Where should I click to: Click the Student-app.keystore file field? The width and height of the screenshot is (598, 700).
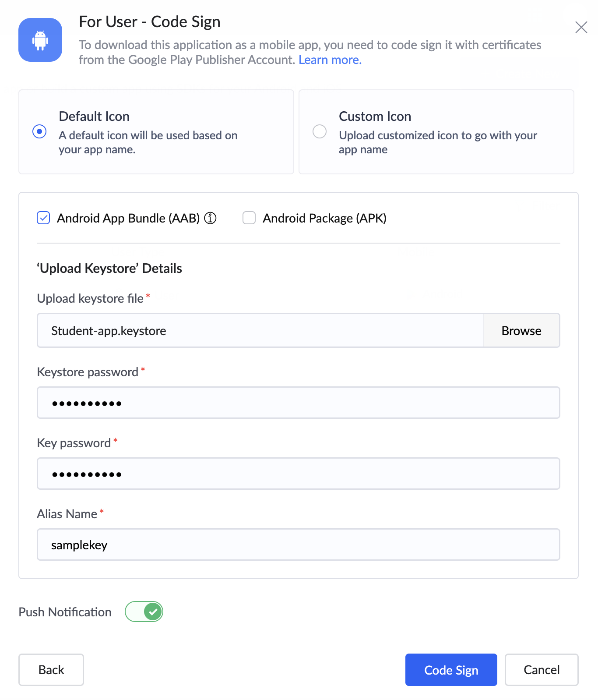coord(260,331)
